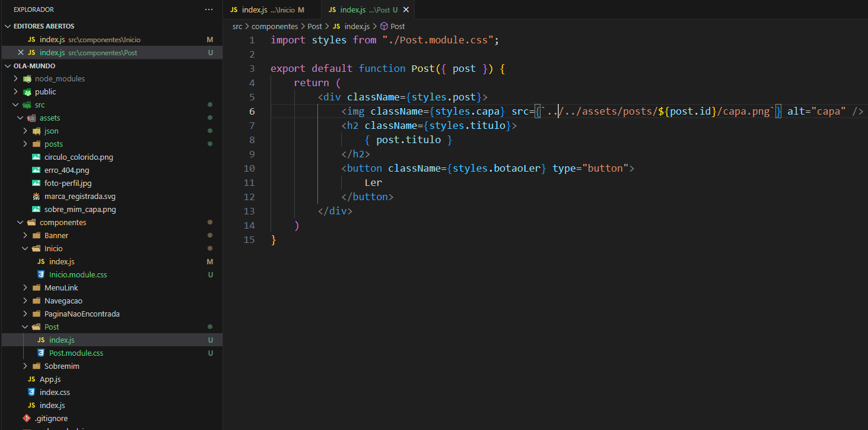Select the index.js Post editor tab
The height and width of the screenshot is (430, 868).
[x=368, y=10]
